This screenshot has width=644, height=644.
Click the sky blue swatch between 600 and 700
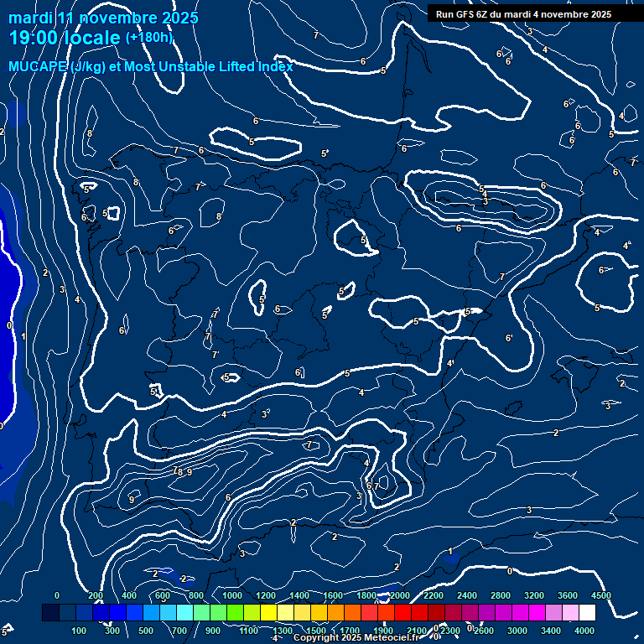pos(168,612)
